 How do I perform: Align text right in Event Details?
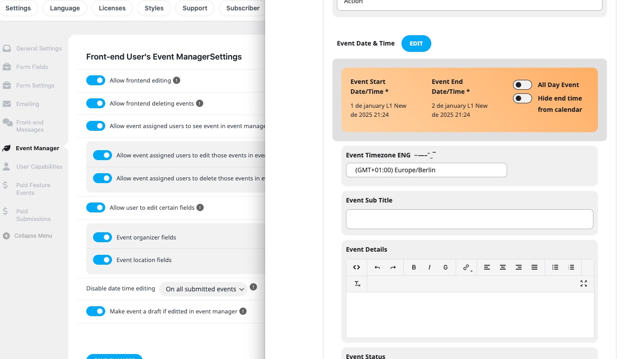click(x=518, y=267)
